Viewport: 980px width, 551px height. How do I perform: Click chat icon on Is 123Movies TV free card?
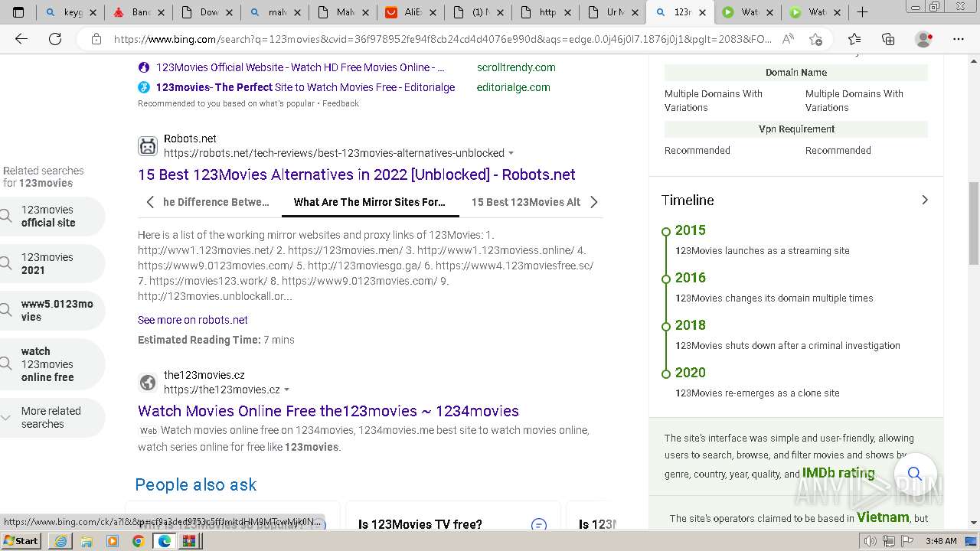click(539, 524)
